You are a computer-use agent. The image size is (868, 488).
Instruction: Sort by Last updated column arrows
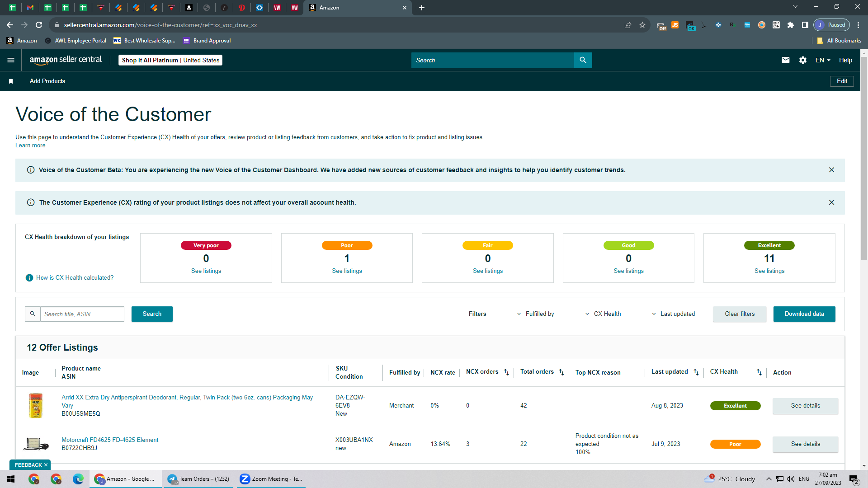tap(696, 372)
